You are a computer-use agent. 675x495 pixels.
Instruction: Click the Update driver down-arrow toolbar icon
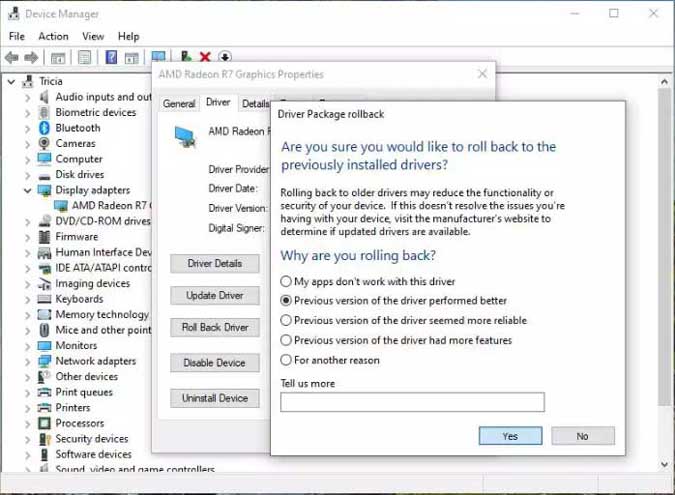(225, 57)
